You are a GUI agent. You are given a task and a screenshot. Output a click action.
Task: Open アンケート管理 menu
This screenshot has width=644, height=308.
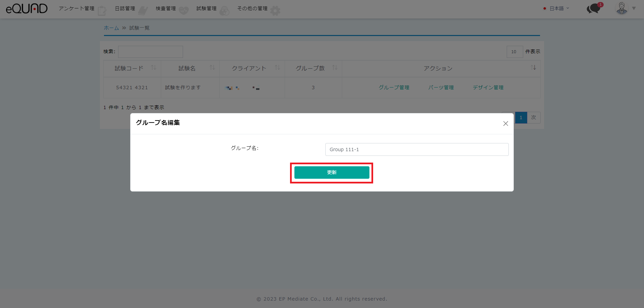[77, 8]
